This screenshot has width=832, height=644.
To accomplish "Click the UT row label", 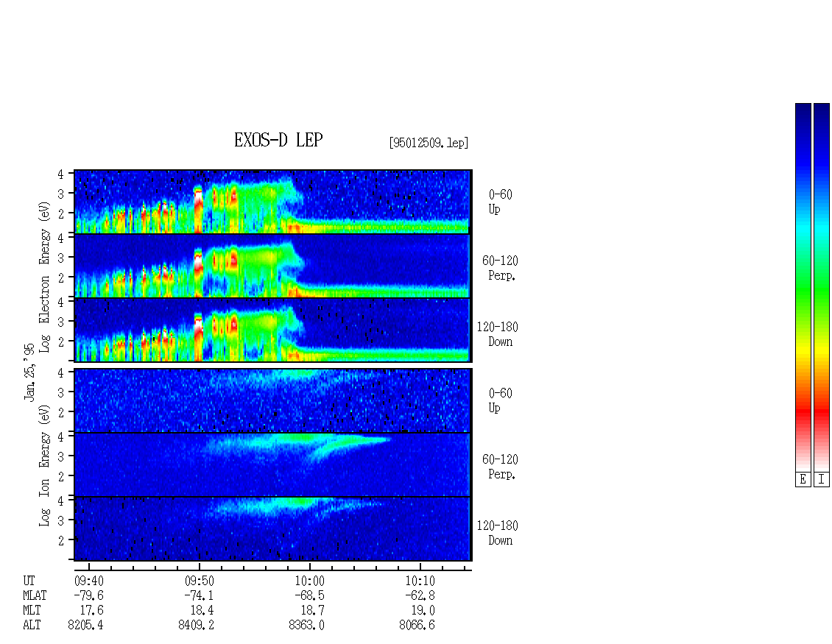I will [x=29, y=581].
